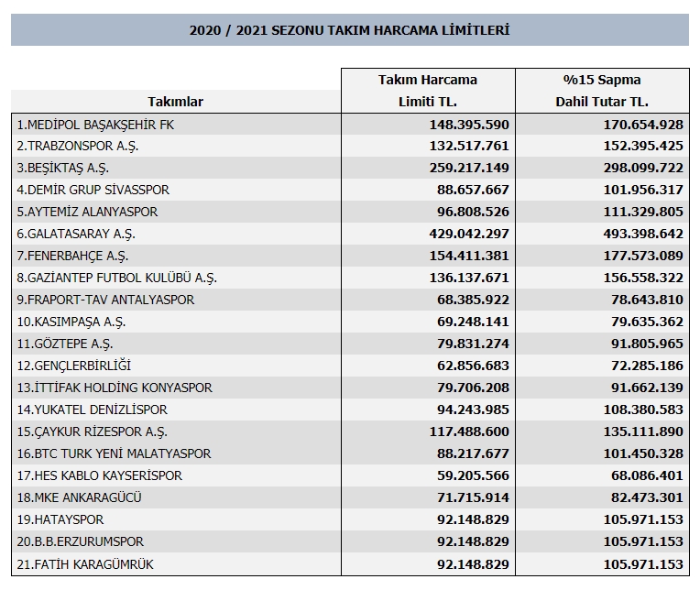This screenshot has width=700, height=601.
Task: Click the value 117.488.600
Action: (469, 432)
